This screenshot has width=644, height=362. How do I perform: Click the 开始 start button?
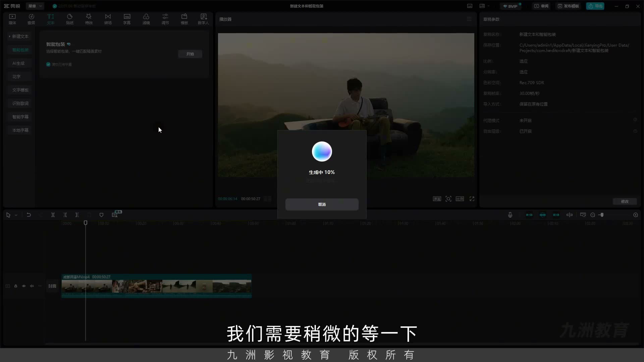[190, 54]
